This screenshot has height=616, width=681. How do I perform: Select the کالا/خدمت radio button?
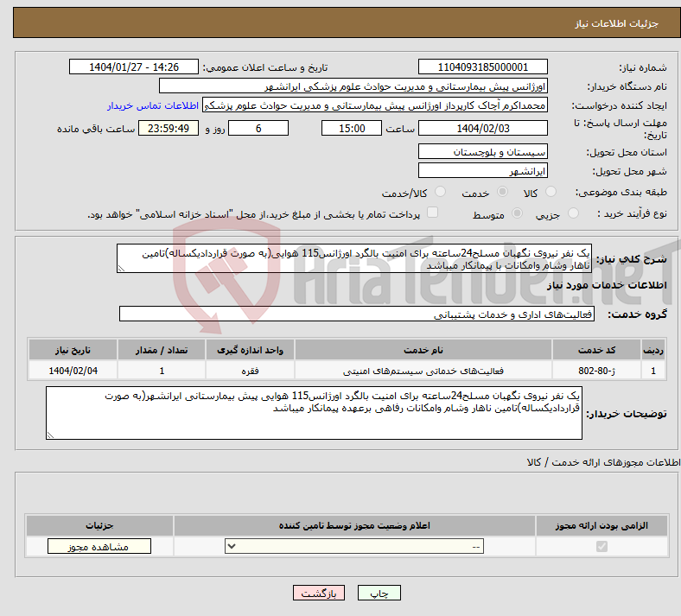point(440,192)
